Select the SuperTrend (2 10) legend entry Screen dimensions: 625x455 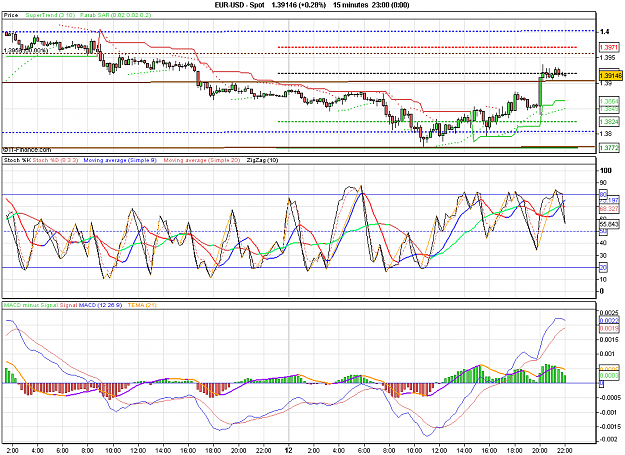[50, 15]
